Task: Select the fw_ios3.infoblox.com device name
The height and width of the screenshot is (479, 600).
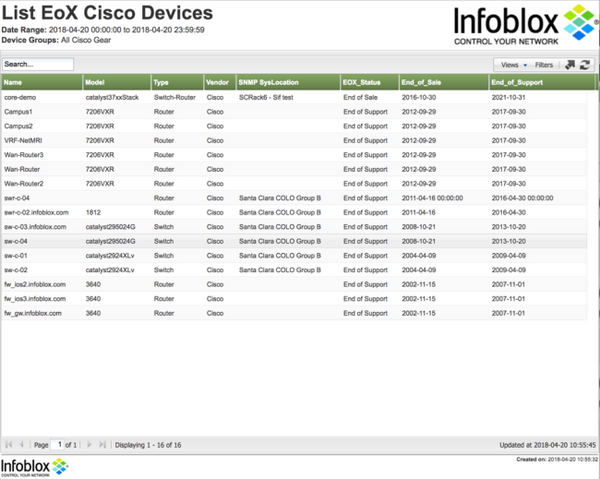Action: point(35,299)
